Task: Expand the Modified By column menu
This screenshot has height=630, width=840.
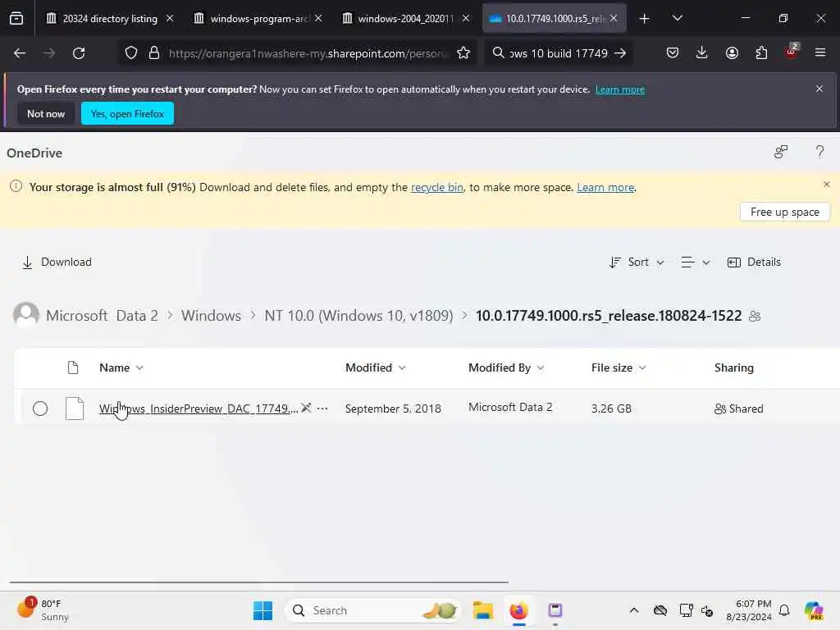Action: point(541,368)
